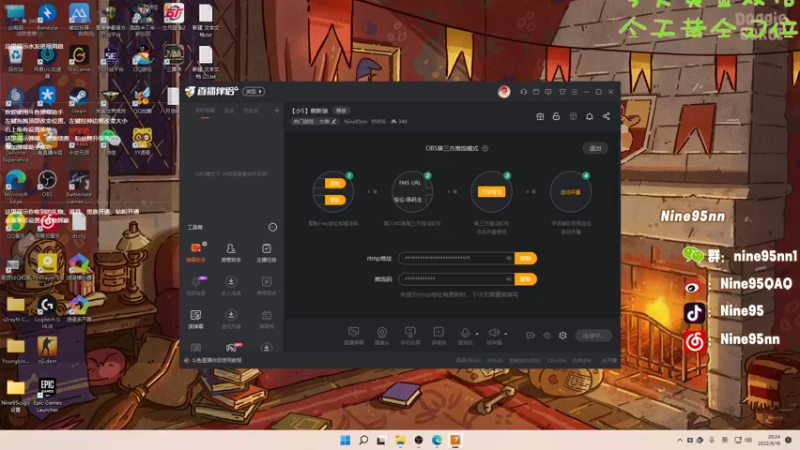Select the second scene tab in left panel
Screen dimensions: 800x450
click(229, 111)
